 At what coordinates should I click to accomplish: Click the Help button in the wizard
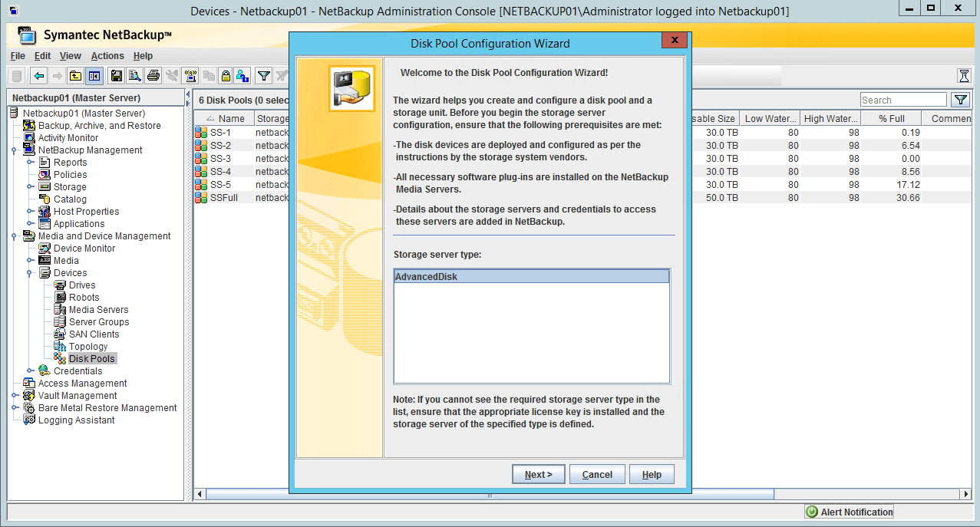point(652,473)
